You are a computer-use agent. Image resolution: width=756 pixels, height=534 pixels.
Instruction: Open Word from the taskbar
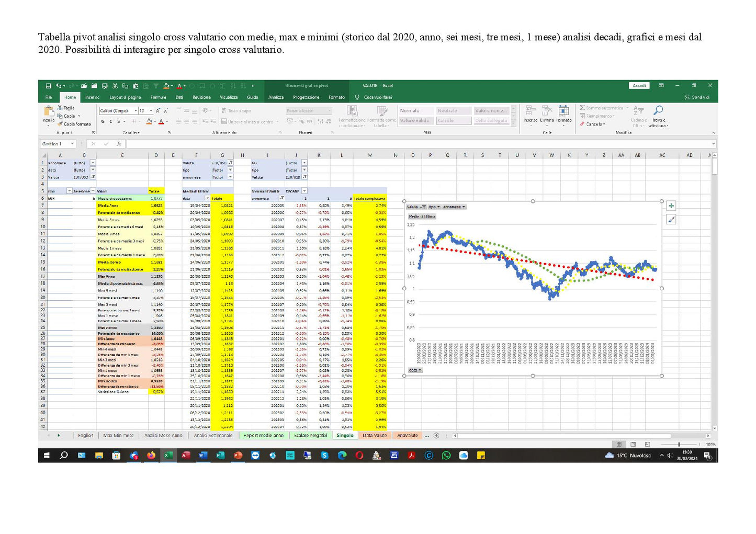point(203,456)
